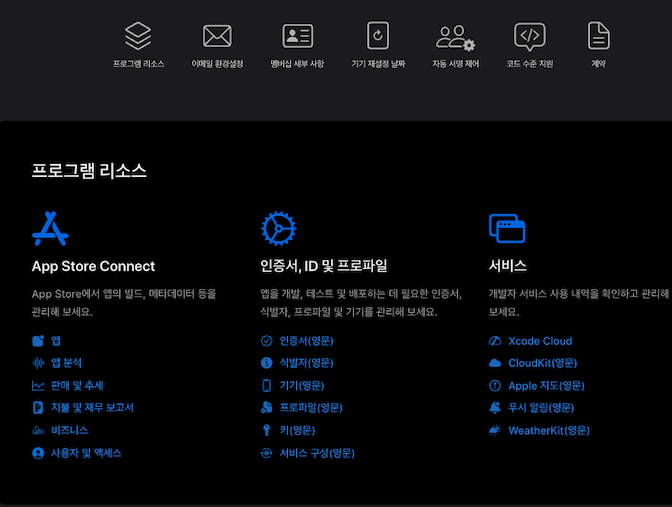Open the 프로그램 리소스 stacked layers icon
This screenshot has width=672, height=507.
click(138, 36)
